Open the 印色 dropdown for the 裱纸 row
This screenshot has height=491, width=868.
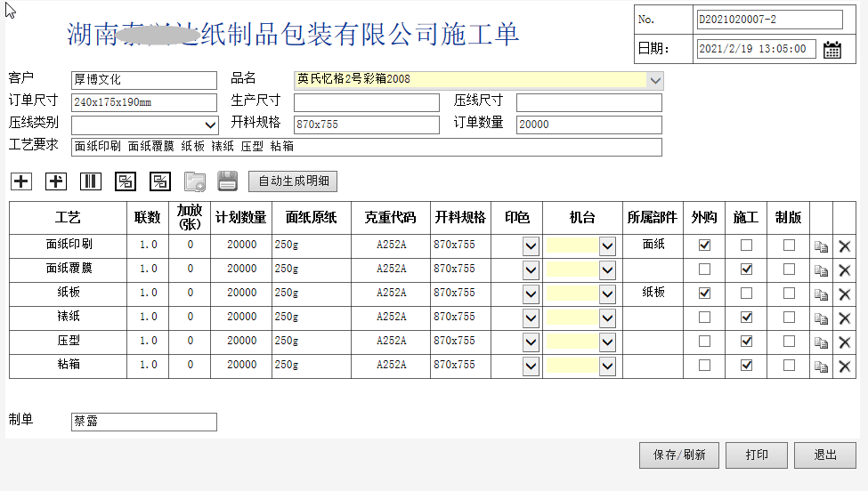tap(531, 318)
